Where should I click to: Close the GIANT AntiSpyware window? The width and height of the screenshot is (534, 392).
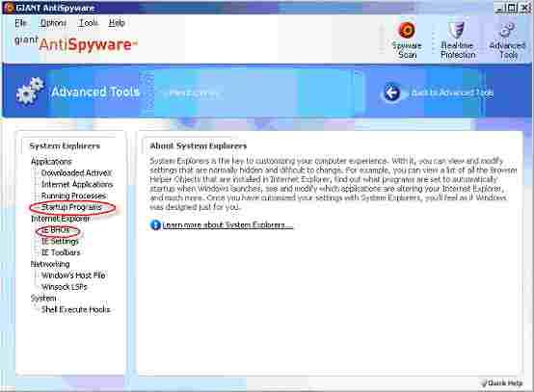click(x=525, y=8)
